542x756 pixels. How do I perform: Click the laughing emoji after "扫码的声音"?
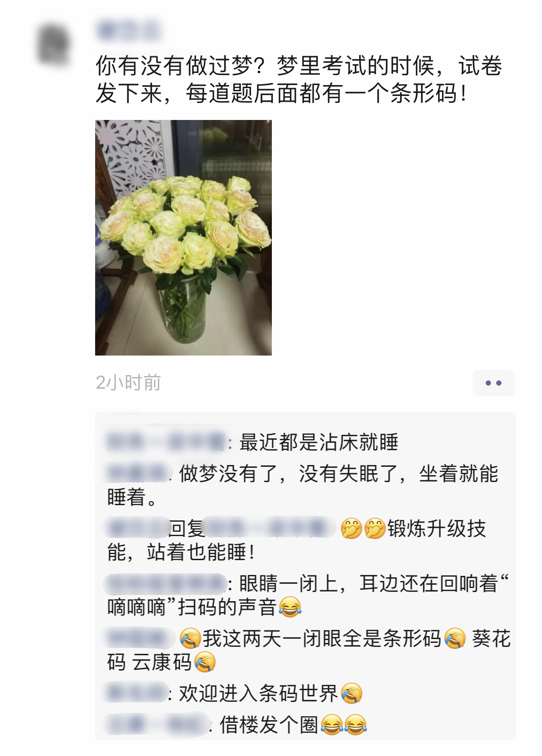coord(290,607)
